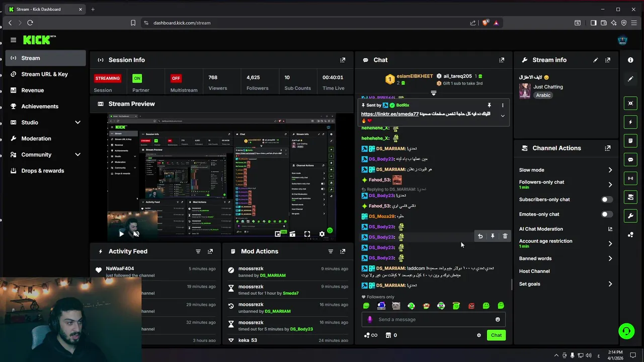This screenshot has width=644, height=362.
Task: Open the linktr.ee/smeda77 link
Action: click(x=390, y=114)
